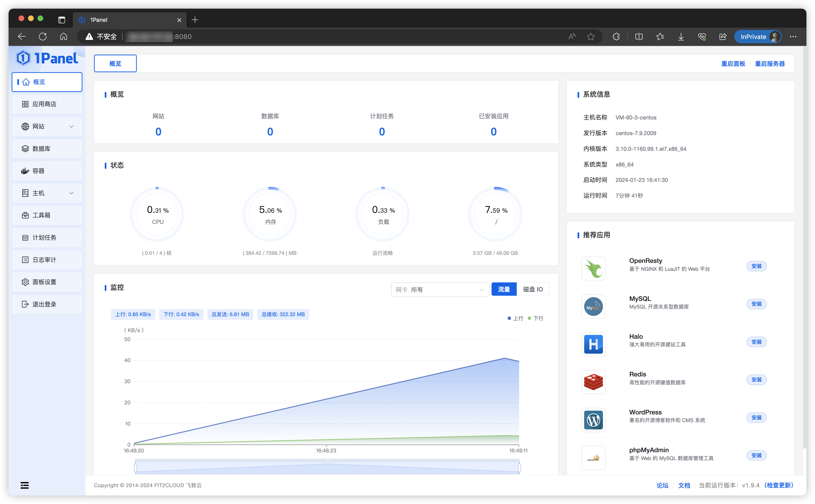This screenshot has height=504, width=815.
Task: Expand the 主机 sidebar submenu
Action: pyautogui.click(x=47, y=193)
